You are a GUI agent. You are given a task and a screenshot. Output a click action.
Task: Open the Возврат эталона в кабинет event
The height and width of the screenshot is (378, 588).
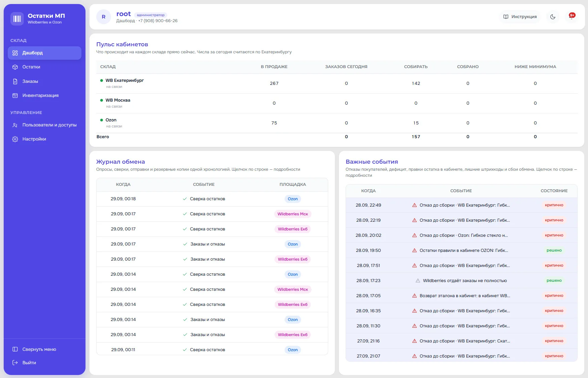[462, 296]
